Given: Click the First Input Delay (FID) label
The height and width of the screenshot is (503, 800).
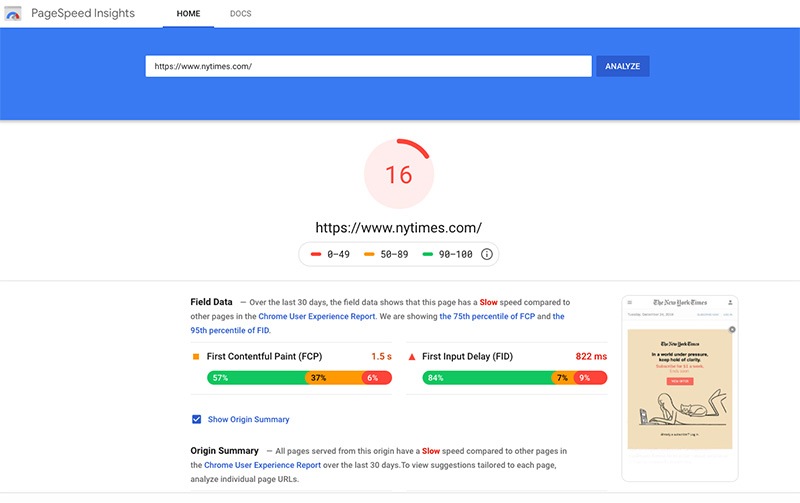Looking at the screenshot, I should pyautogui.click(x=467, y=357).
